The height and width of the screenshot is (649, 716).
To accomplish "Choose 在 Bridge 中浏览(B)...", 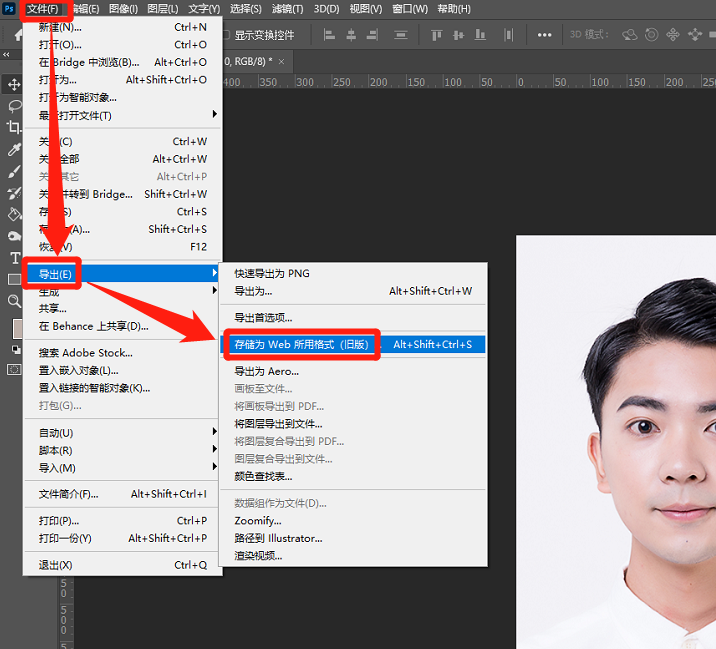I will 123,62.
